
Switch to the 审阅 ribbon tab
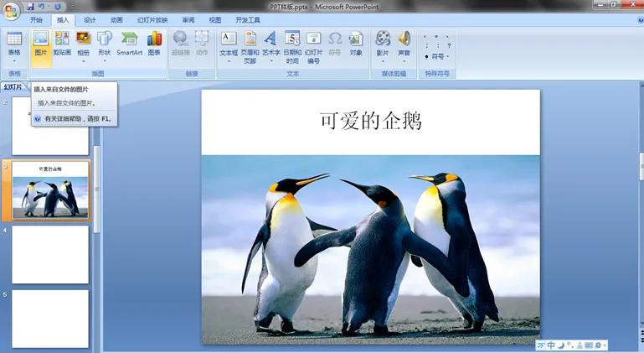click(x=188, y=20)
